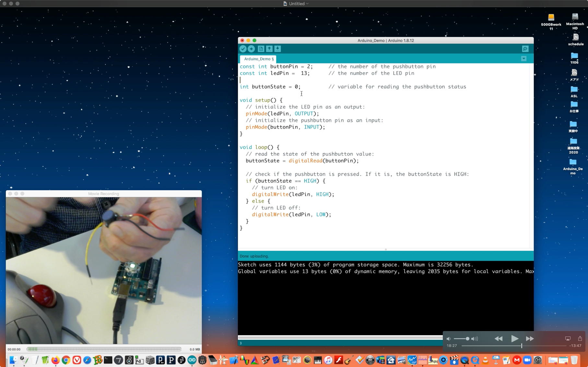Launch Firefox from the dock

tap(55, 360)
